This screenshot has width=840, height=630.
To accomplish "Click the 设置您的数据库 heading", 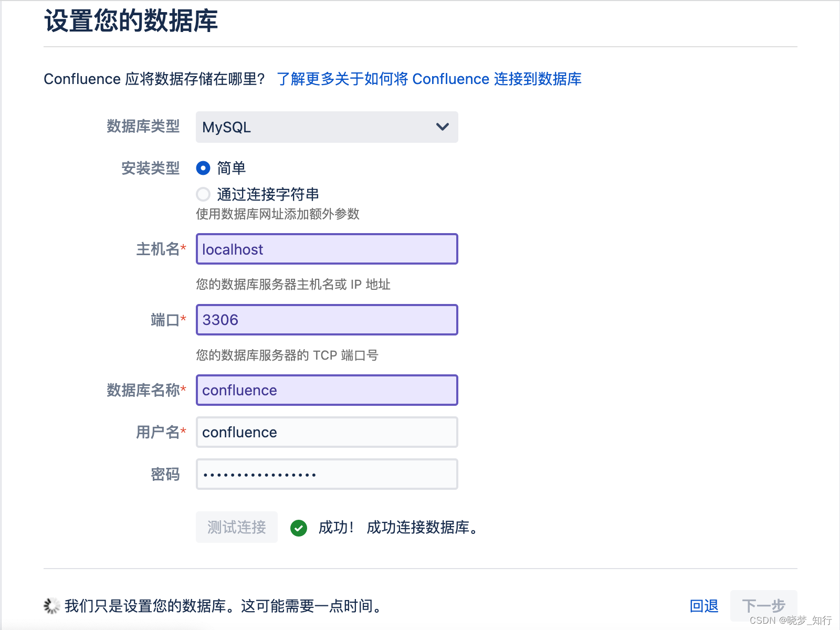I will click(131, 22).
